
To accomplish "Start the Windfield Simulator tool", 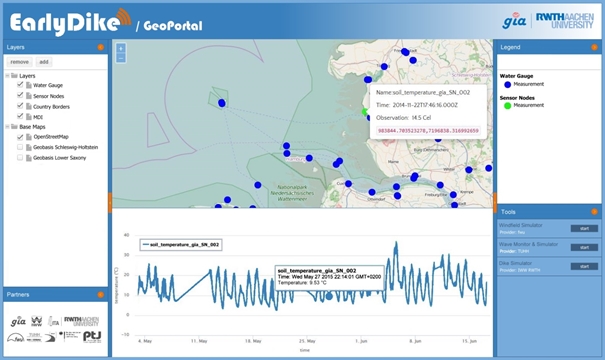I will [x=584, y=229].
